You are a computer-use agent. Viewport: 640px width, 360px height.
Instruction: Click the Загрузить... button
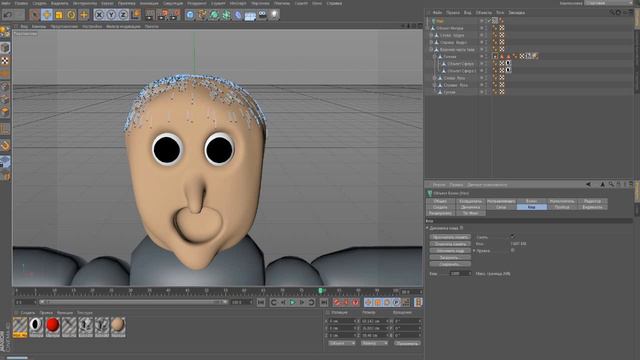pyautogui.click(x=450, y=258)
